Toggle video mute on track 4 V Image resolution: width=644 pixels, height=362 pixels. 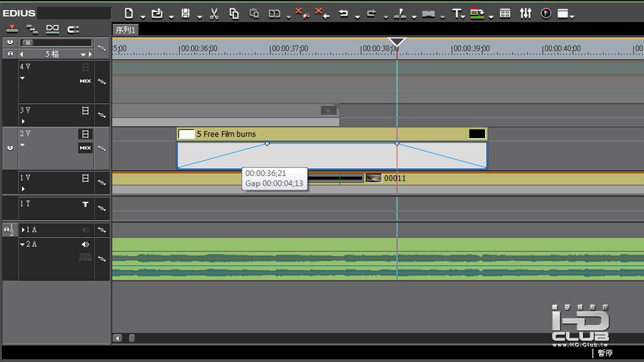tap(85, 67)
